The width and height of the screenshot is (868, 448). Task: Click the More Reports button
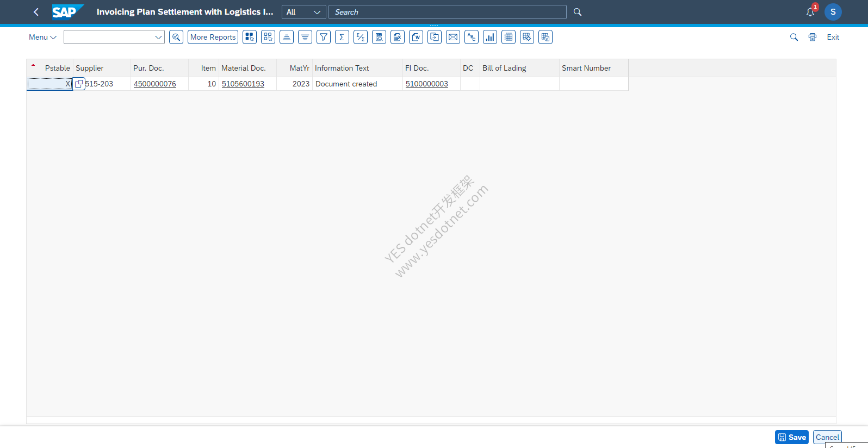213,37
